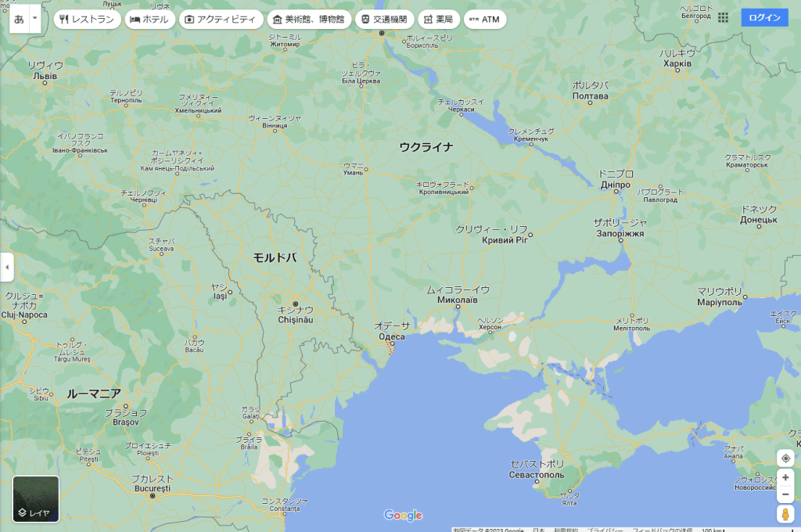This screenshot has height=532, width=801.
Task: Choose the アクティビティ category chip
Action: [221, 20]
